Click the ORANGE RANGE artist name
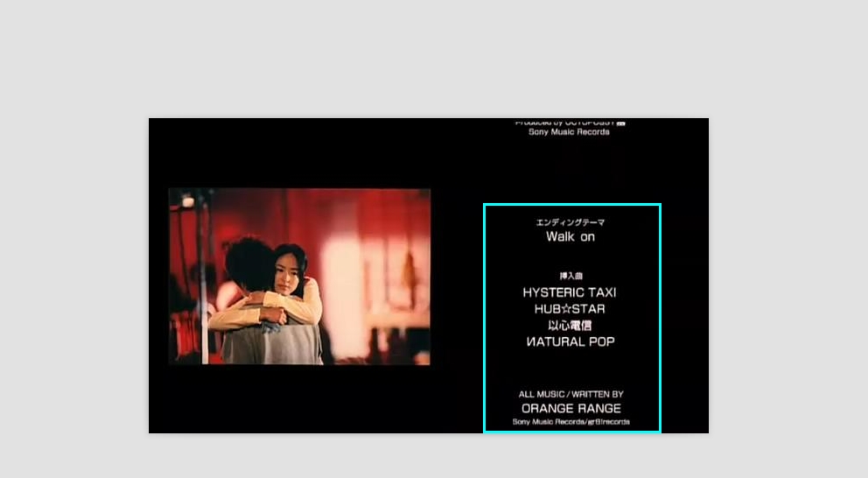 pos(570,409)
